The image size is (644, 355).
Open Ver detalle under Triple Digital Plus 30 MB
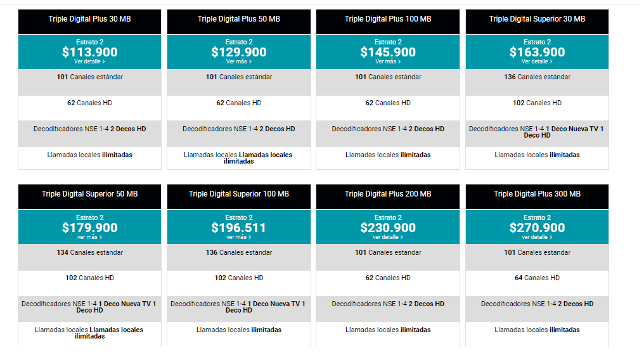(x=89, y=61)
